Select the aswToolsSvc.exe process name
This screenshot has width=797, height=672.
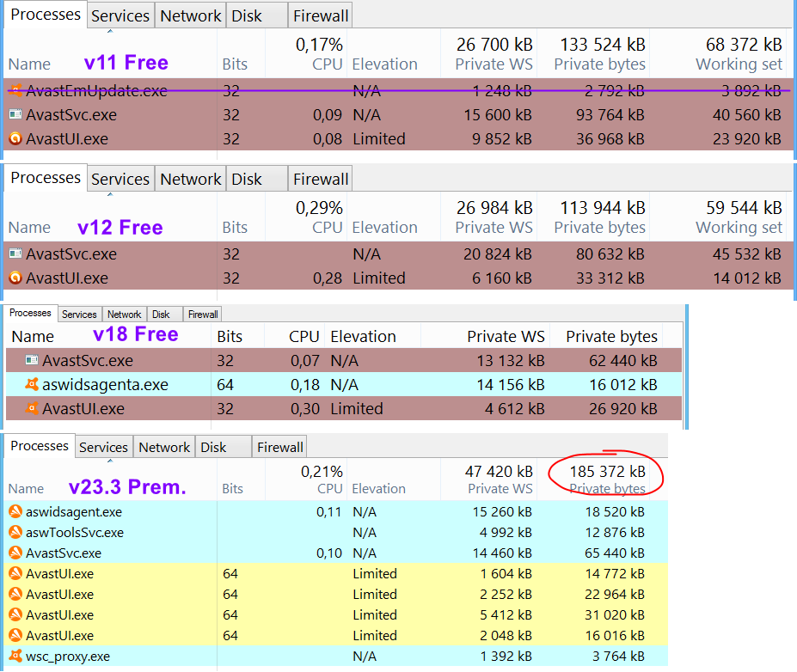75,532
